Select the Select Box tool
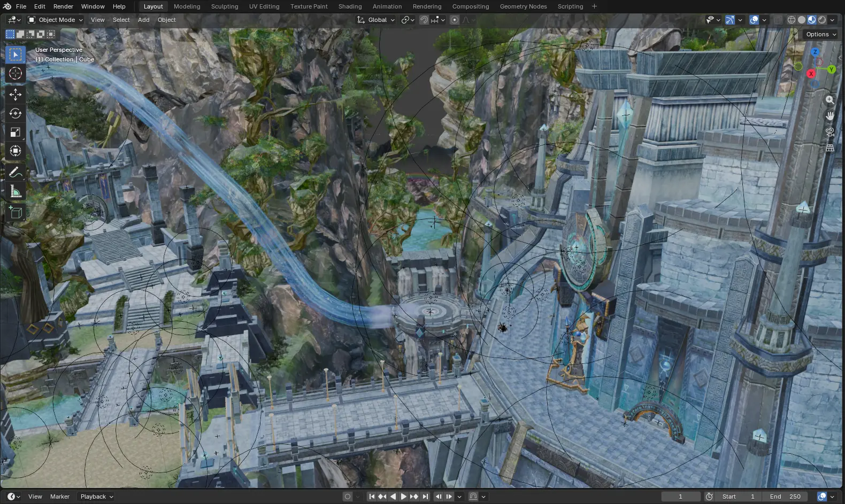The height and width of the screenshot is (504, 845). [x=16, y=55]
